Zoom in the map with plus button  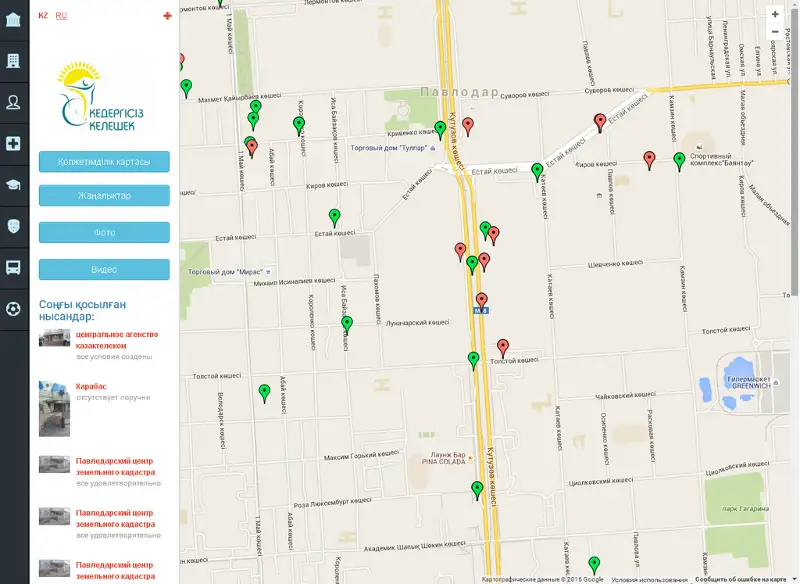pos(774,15)
